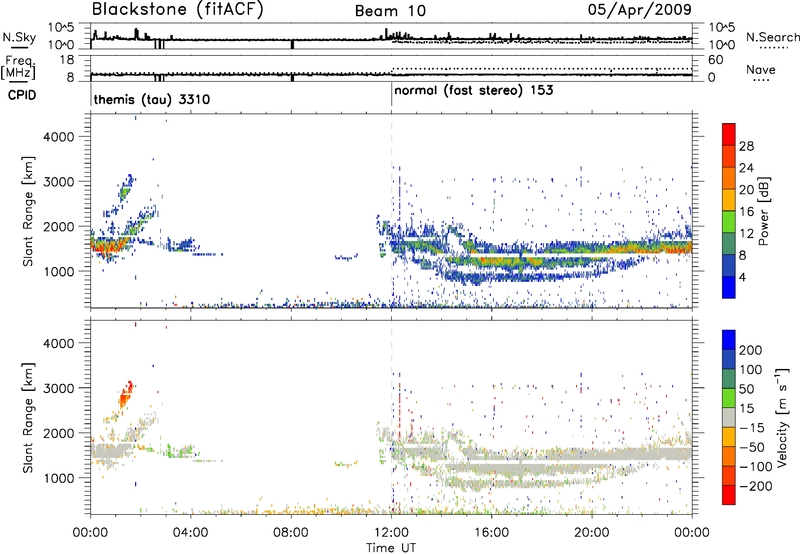Click the 'Slant Range [km]' label of power panel
The width and height of the screenshot is (800, 554).
pos(29,211)
